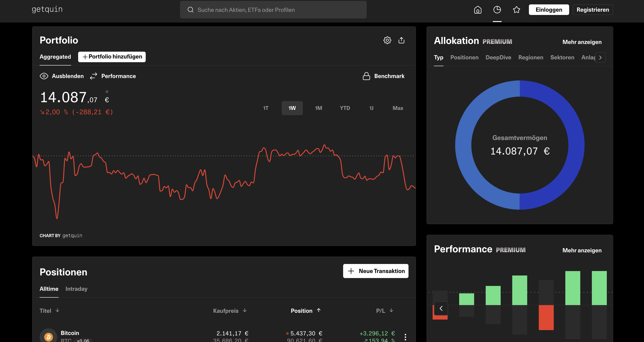
Task: Click CHART BY getquin credit
Action: point(61,235)
